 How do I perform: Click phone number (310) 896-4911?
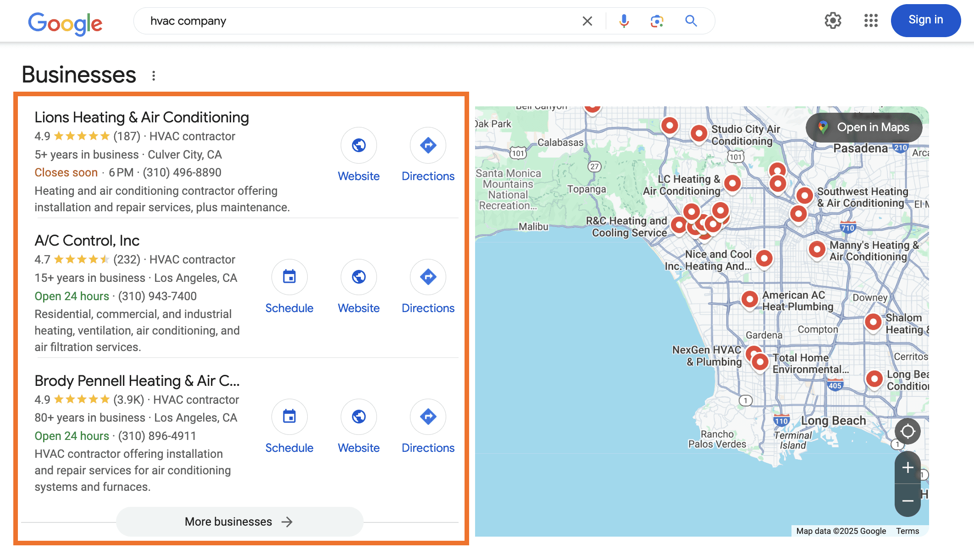click(157, 436)
